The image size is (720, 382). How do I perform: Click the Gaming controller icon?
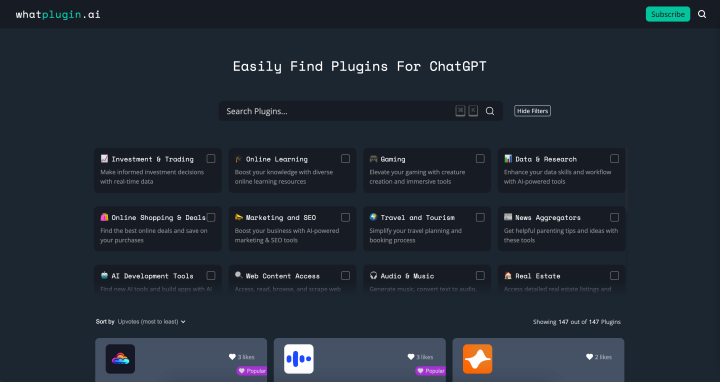373,158
